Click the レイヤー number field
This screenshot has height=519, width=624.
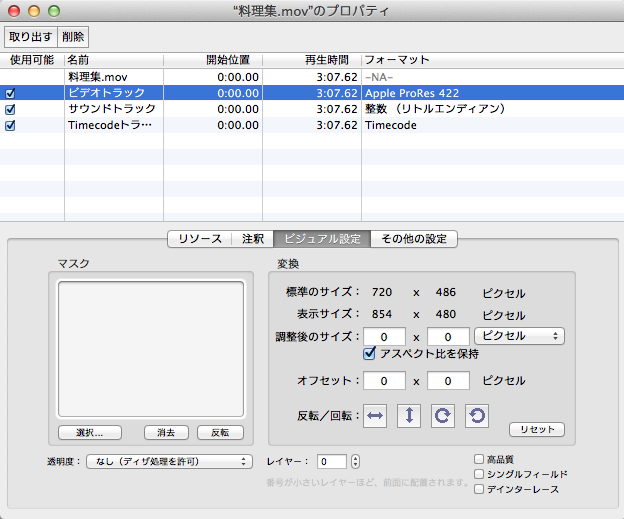pos(332,462)
